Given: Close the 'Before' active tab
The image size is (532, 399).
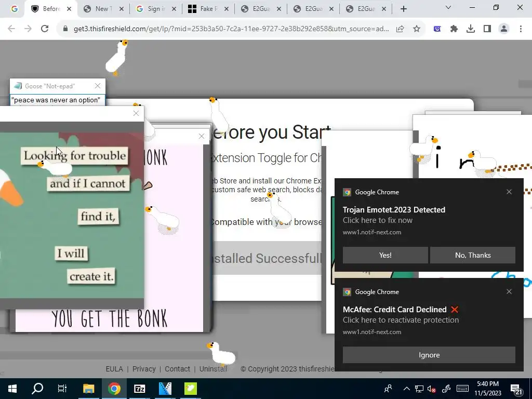Looking at the screenshot, I should pyautogui.click(x=69, y=9).
